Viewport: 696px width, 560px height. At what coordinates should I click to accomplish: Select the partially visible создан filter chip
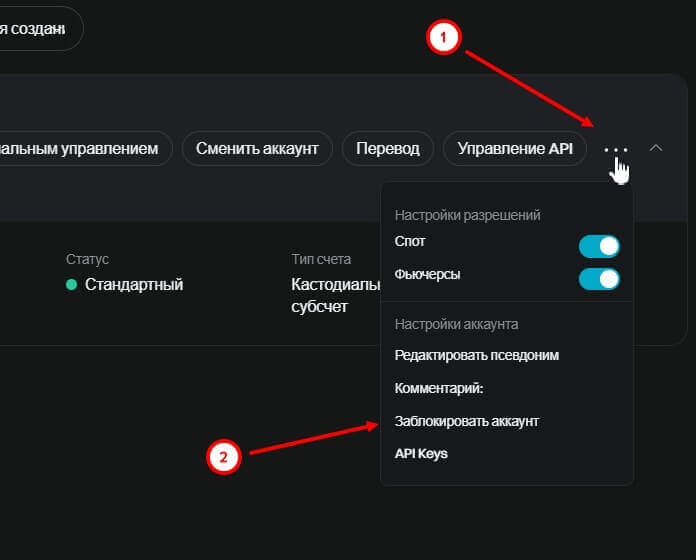pos(40,28)
